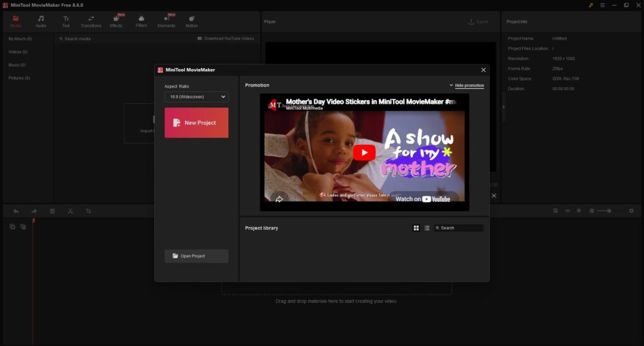Image resolution: width=644 pixels, height=346 pixels.
Task: Click the Undo arrow in timeline toolbar
Action: [16, 211]
